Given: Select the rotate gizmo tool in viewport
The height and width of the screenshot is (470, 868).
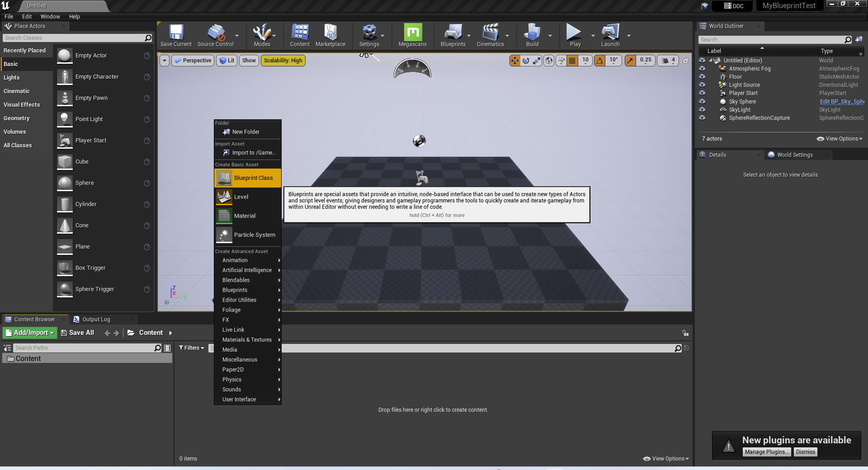Looking at the screenshot, I should (526, 61).
